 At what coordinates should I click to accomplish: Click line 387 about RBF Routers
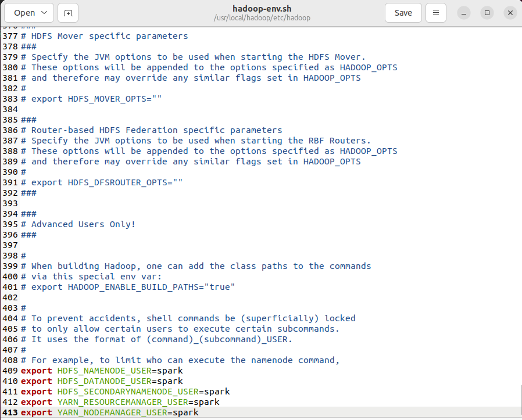[x=196, y=141]
